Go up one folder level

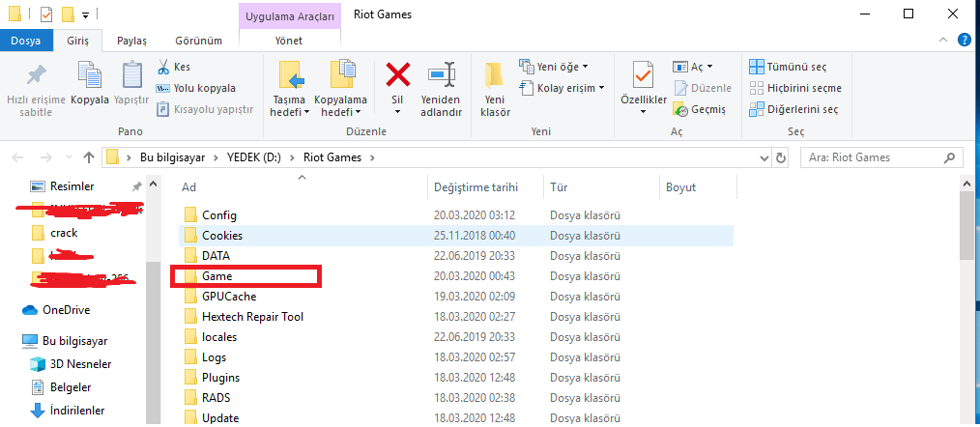click(89, 157)
